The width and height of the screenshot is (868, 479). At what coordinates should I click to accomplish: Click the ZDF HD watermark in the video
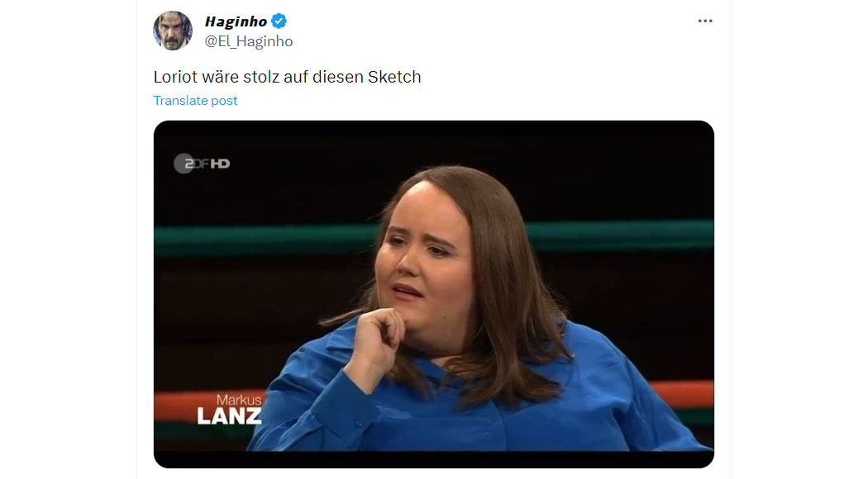(202, 164)
